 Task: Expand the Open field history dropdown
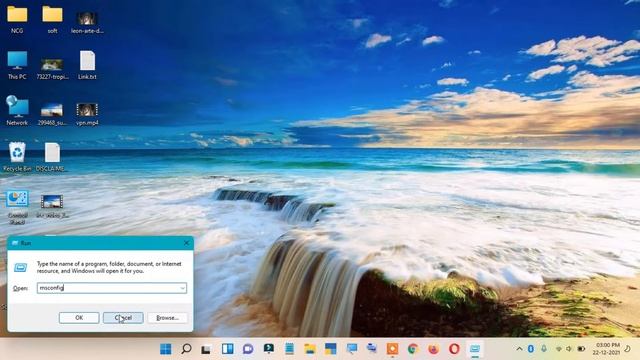[182, 288]
